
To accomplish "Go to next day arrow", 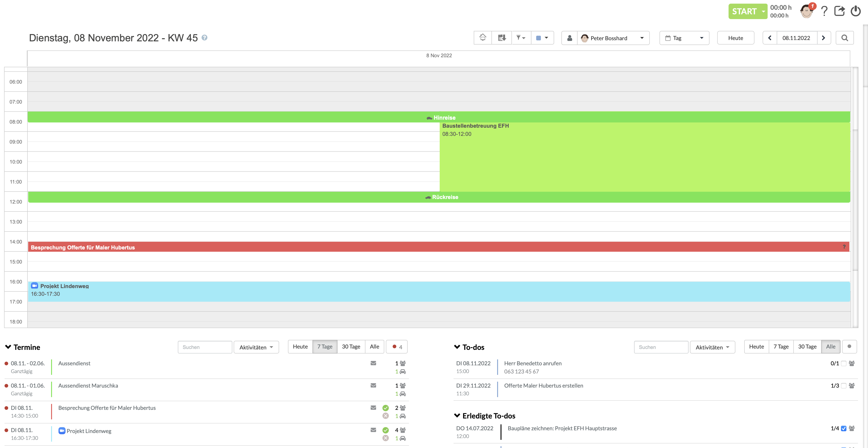I will [823, 38].
